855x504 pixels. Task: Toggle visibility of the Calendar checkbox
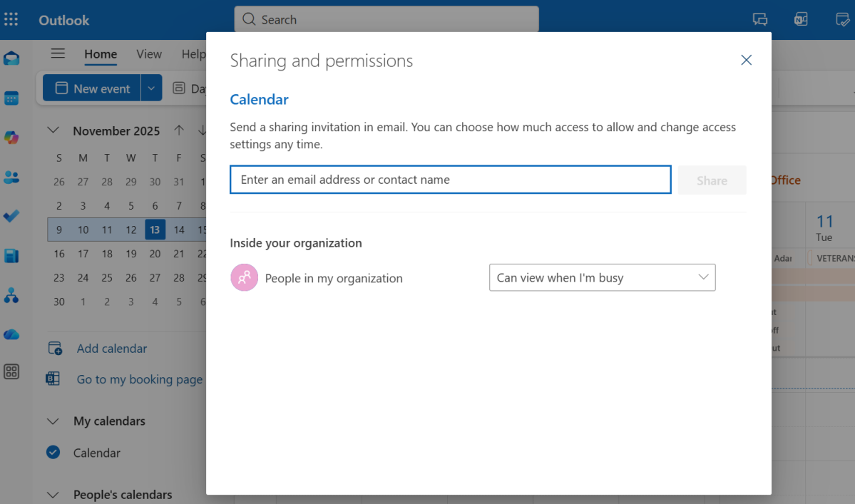point(52,452)
